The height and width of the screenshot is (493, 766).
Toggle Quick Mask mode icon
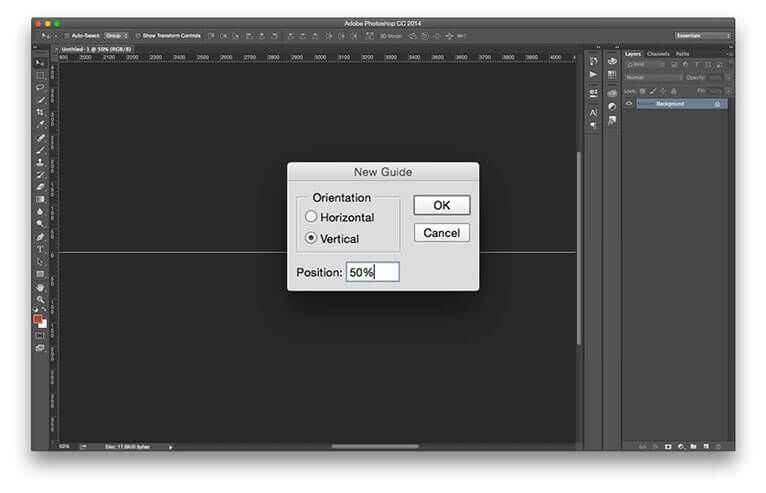pyautogui.click(x=40, y=336)
